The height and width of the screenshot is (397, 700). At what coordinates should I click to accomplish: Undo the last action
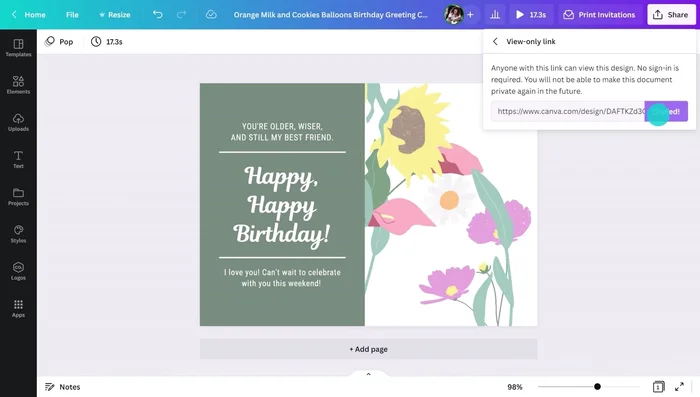(x=158, y=14)
